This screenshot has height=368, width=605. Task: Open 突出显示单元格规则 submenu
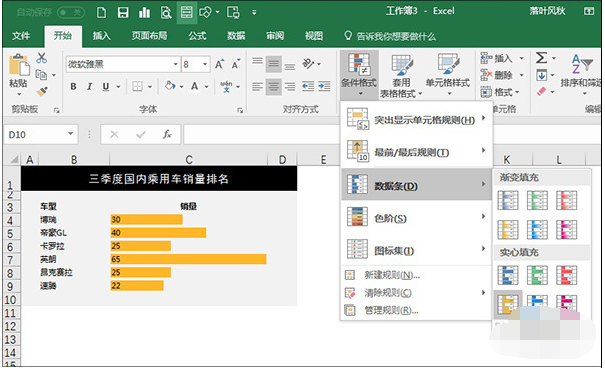pos(417,119)
